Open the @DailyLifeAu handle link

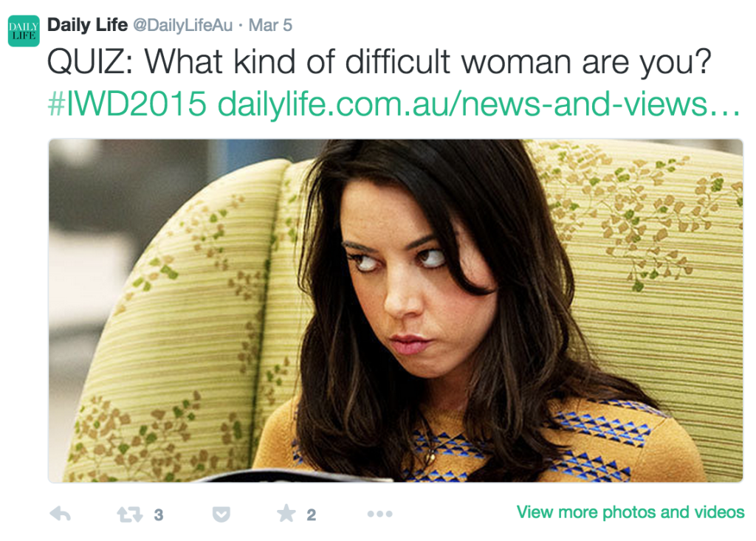click(x=183, y=25)
